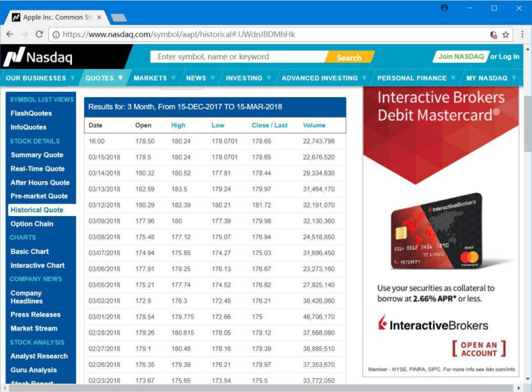Bookmark this page with the star icon
Image resolution: width=532 pixels, height=392 pixels.
point(505,35)
